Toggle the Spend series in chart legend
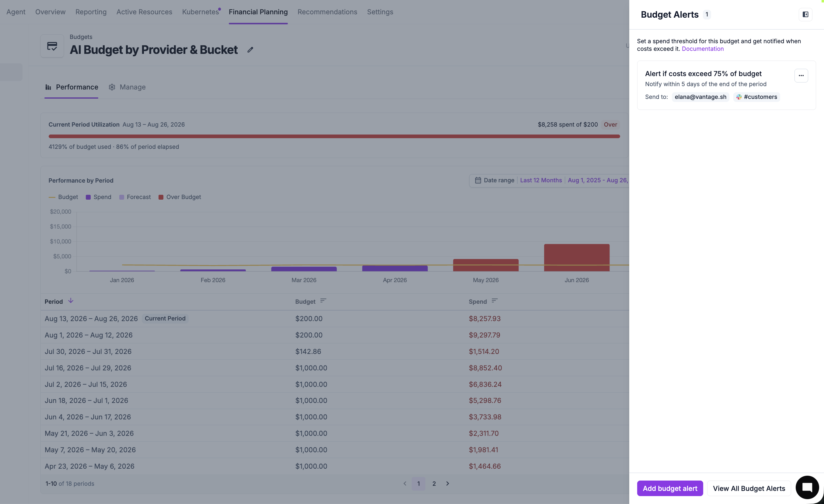Viewport: 824px width, 504px height. point(99,197)
